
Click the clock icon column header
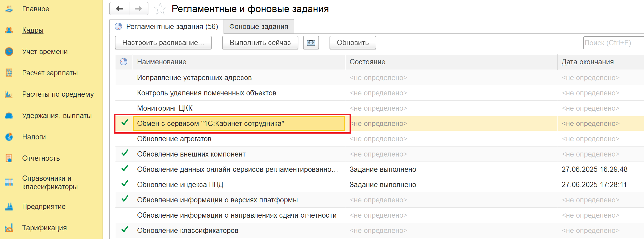tap(124, 62)
